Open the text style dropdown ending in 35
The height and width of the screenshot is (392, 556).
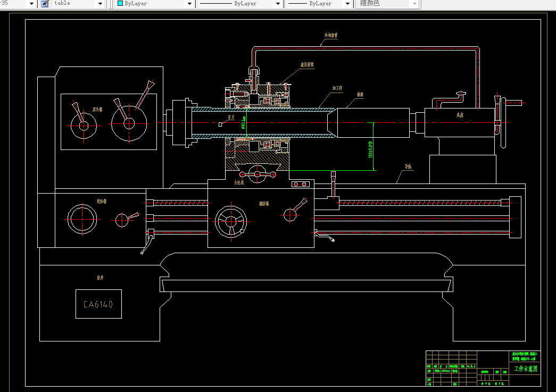[x=30, y=4]
